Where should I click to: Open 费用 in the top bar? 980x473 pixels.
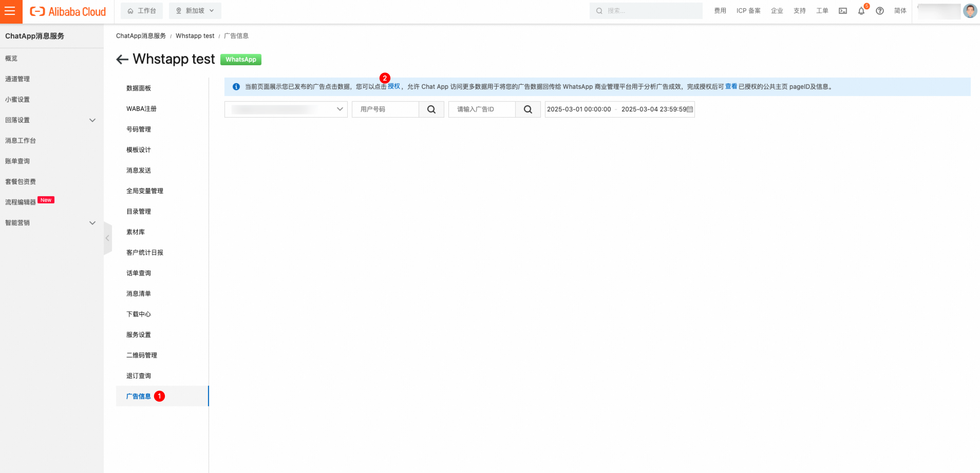coord(720,11)
